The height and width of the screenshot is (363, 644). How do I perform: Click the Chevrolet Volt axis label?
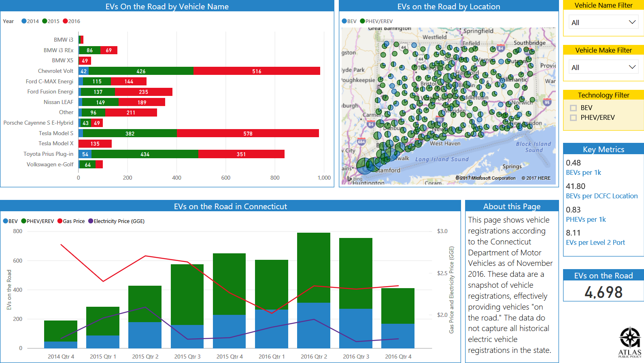tap(55, 71)
